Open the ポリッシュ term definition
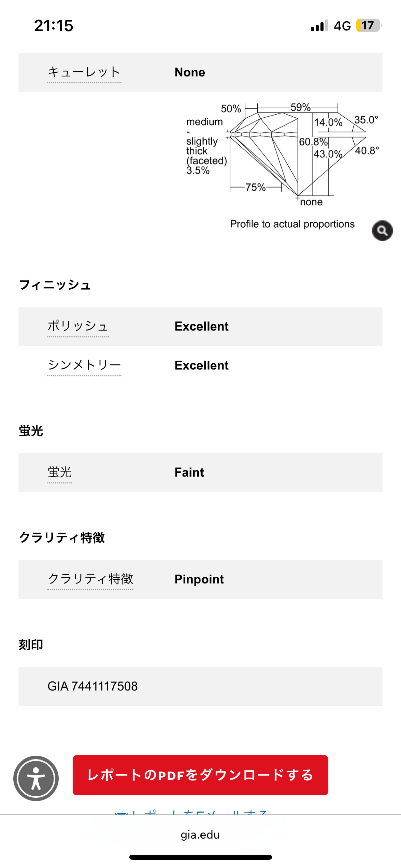Screen dimensions: 401x868 coord(78,326)
